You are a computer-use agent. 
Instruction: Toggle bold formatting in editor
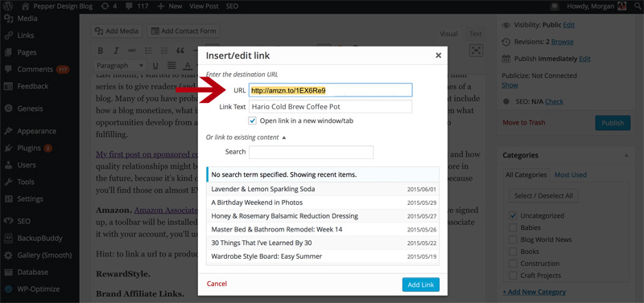100,51
